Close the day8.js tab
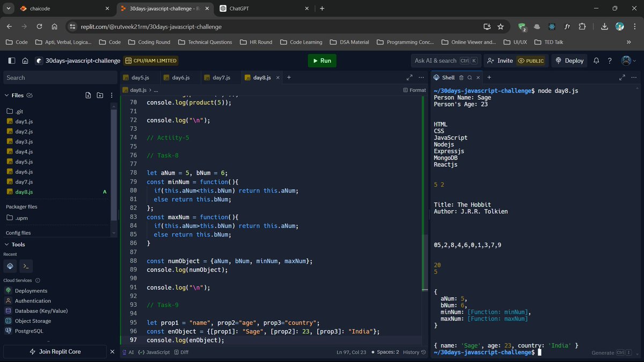This screenshot has height=362, width=644. pos(278,78)
